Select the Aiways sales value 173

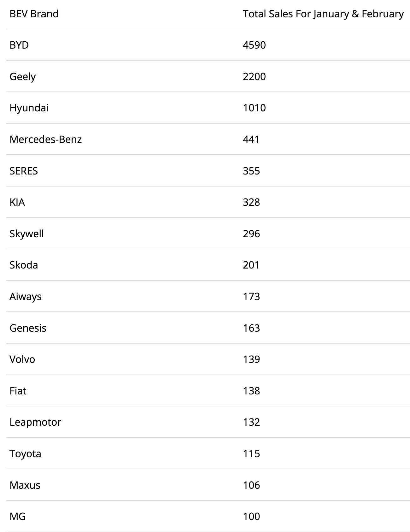251,296
